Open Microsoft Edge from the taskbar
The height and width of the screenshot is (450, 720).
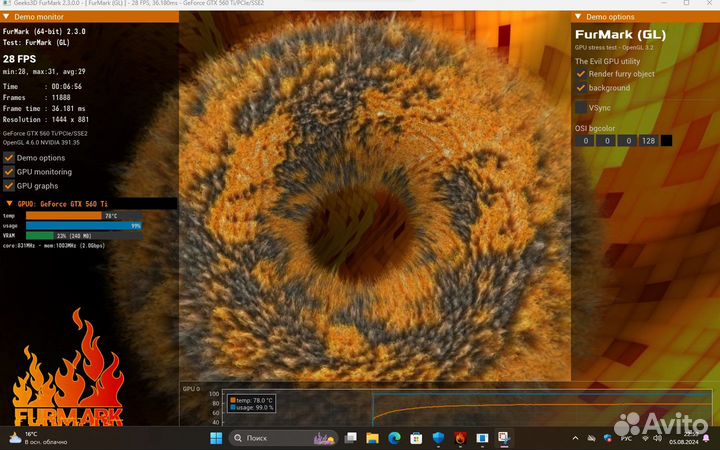click(394, 438)
